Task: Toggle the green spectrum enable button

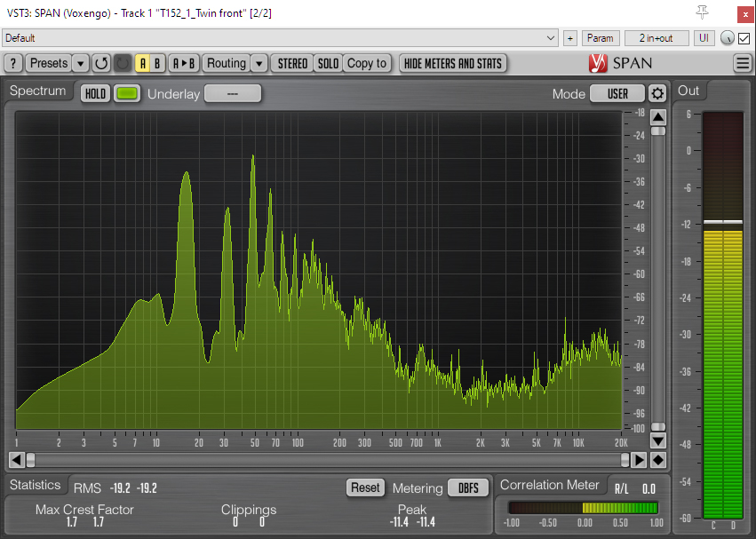Action: point(128,93)
